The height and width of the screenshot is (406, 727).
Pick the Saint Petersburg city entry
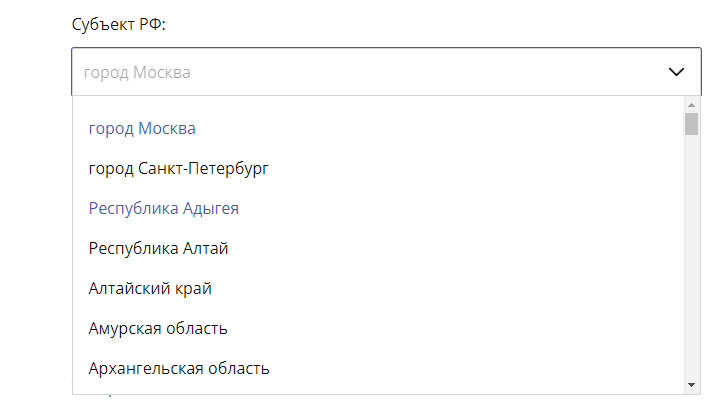pos(179,169)
